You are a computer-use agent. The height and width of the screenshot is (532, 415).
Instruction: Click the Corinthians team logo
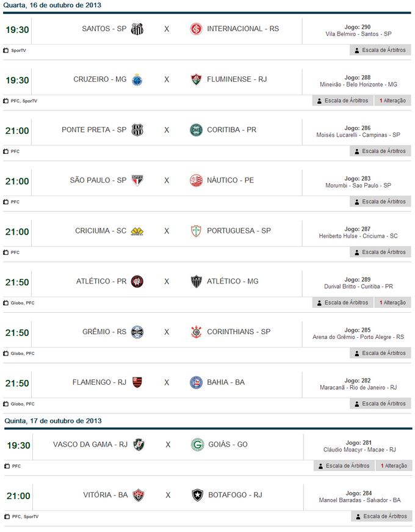[x=196, y=332]
